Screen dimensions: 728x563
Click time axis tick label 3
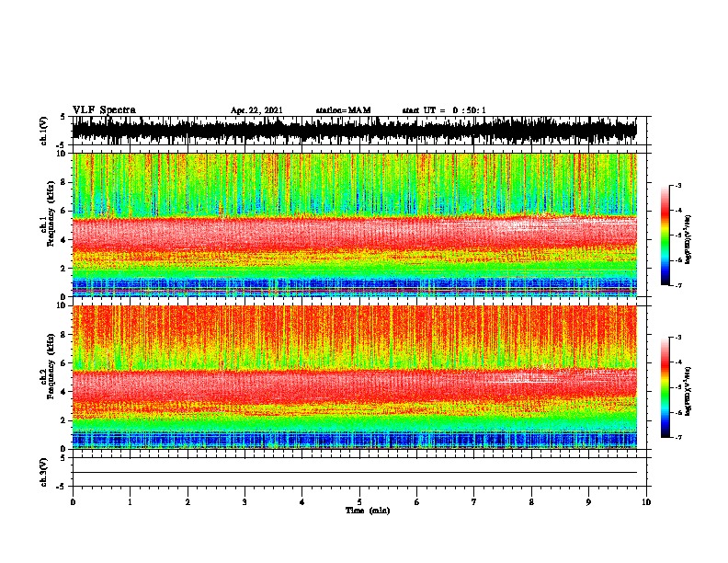[x=245, y=502]
